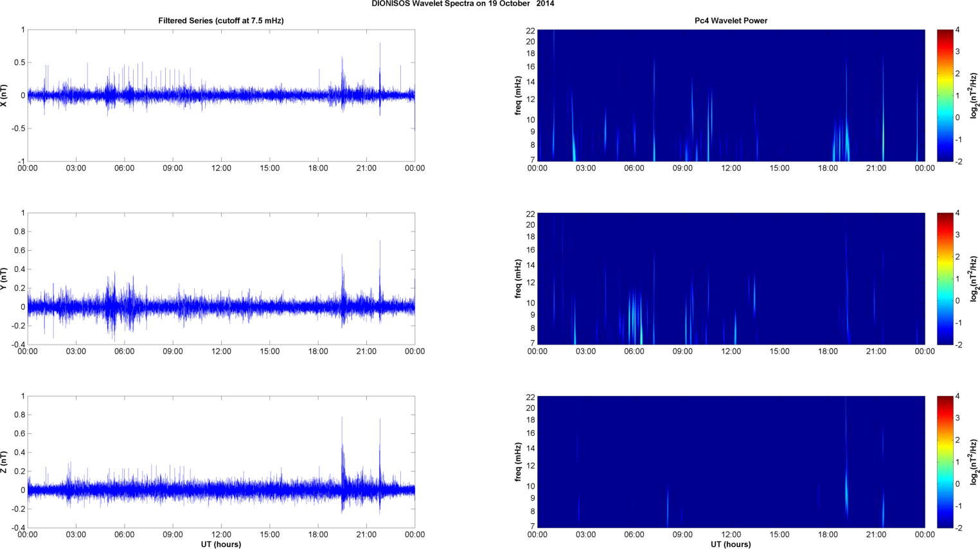The width and height of the screenshot is (980, 549).
Task: Click the '10' frequency tick on the bottom spectrogram
Action: pyautogui.click(x=530, y=486)
